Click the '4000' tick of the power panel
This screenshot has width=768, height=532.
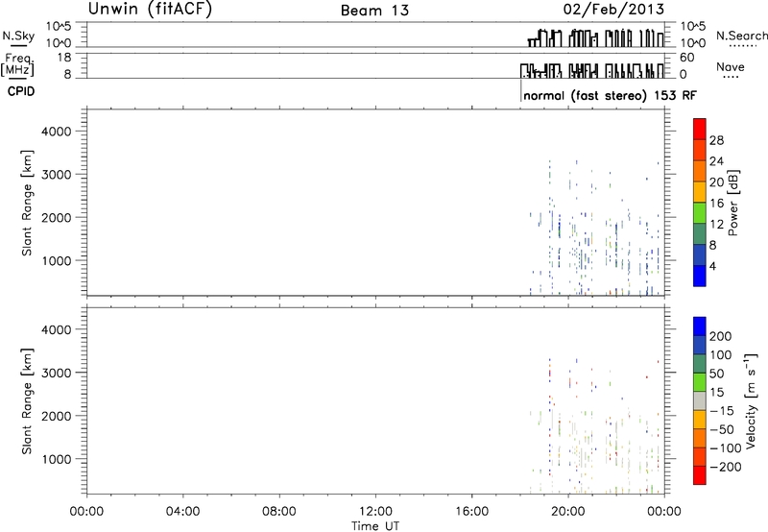coord(57,132)
